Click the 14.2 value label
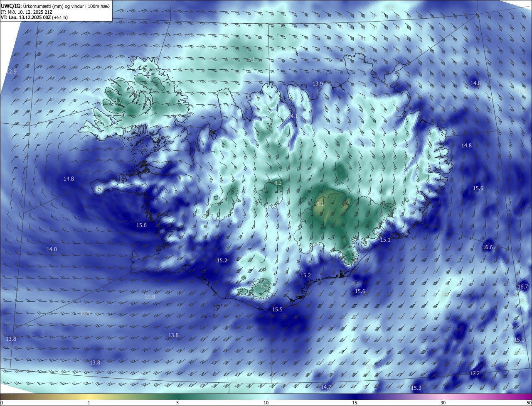The image size is (532, 406). [x=326, y=387]
